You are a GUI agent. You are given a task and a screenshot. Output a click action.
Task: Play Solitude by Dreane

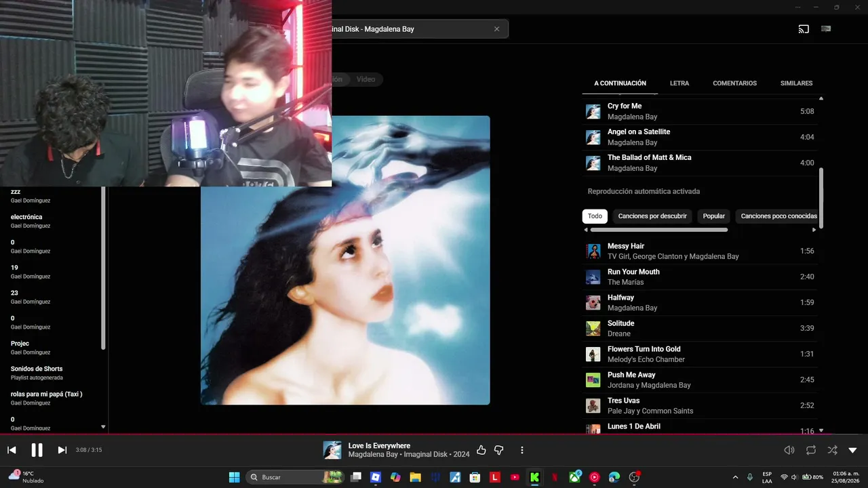coord(700,329)
